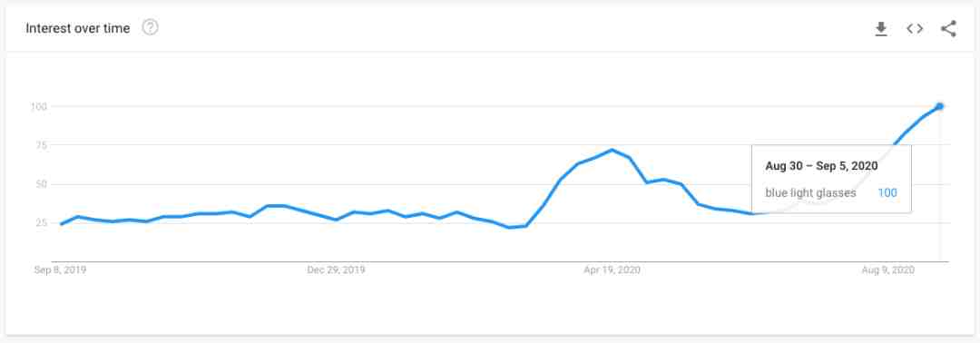Select the line's starting point at Sep 2019

[61, 223]
